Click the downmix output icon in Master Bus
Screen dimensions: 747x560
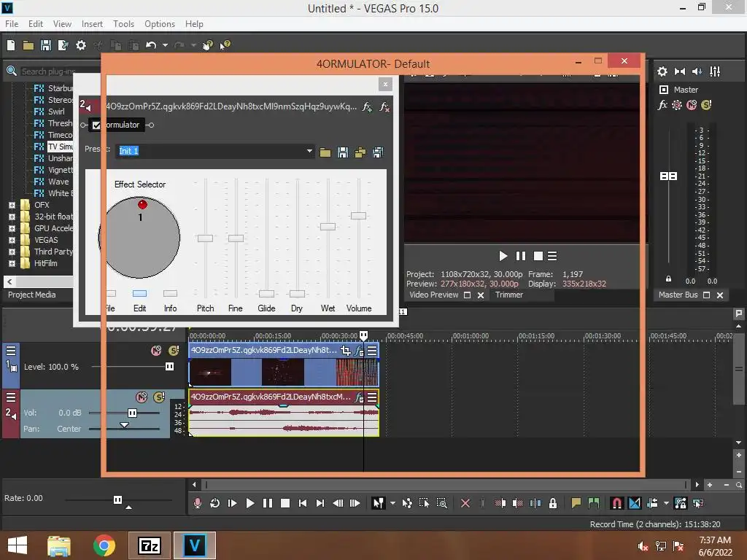[680, 71]
